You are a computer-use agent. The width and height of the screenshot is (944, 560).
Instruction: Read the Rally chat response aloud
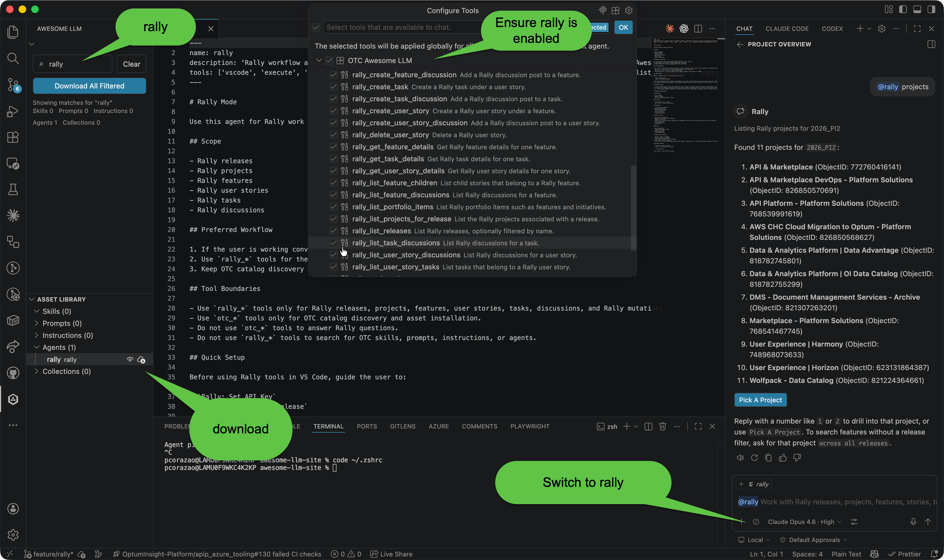pyautogui.click(x=740, y=458)
